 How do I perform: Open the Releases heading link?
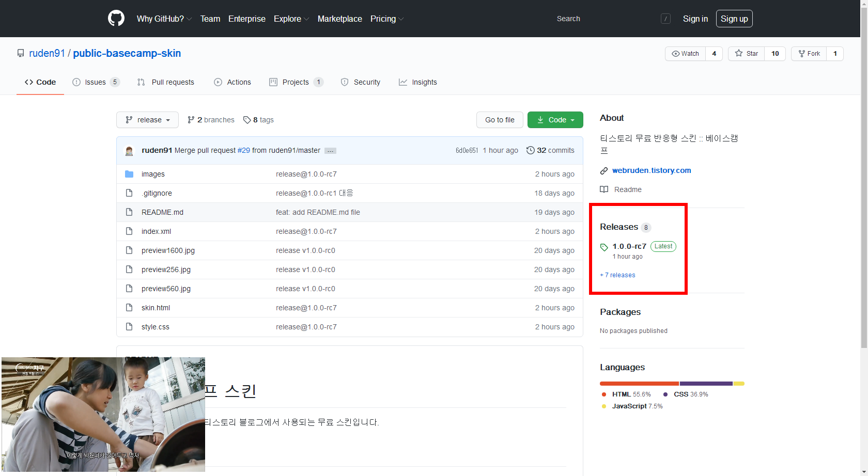pyautogui.click(x=619, y=227)
